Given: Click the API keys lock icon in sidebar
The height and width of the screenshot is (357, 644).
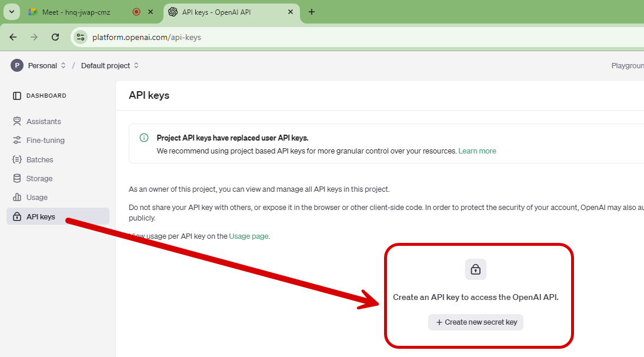Looking at the screenshot, I should (17, 216).
